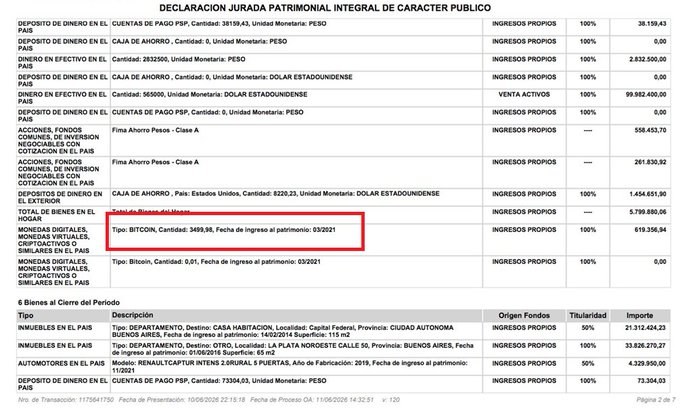Click 'Fecha de Proceso OA' date in footer
The width and height of the screenshot is (680, 410).
tap(312, 400)
